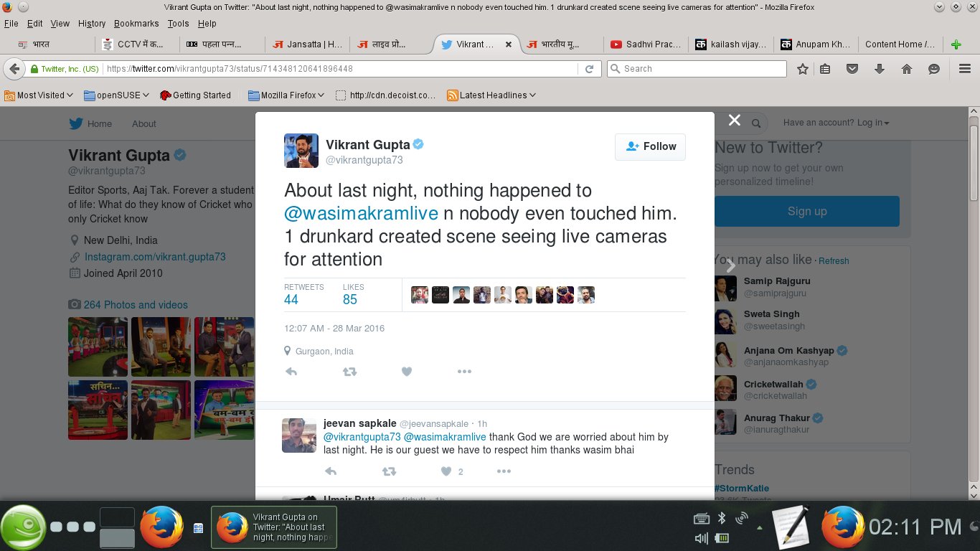
Task: Open the volume tray icon
Action: point(702,538)
